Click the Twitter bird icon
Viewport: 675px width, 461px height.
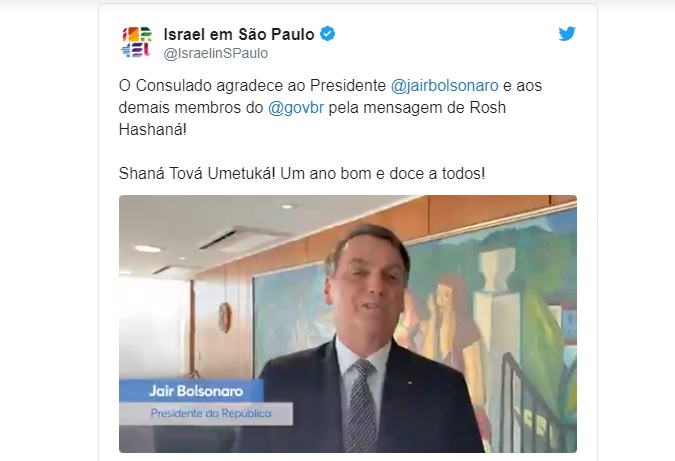coord(567,34)
